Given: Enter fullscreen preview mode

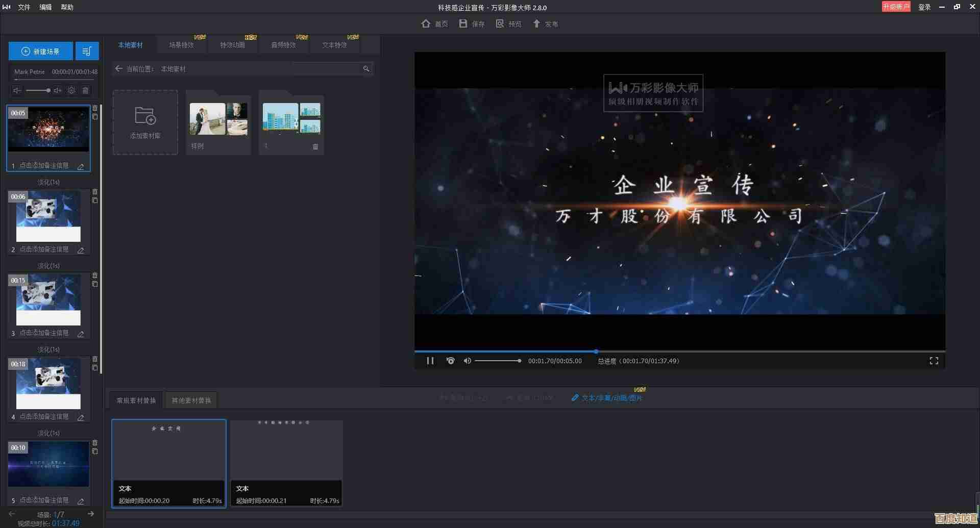Looking at the screenshot, I should tap(934, 361).
